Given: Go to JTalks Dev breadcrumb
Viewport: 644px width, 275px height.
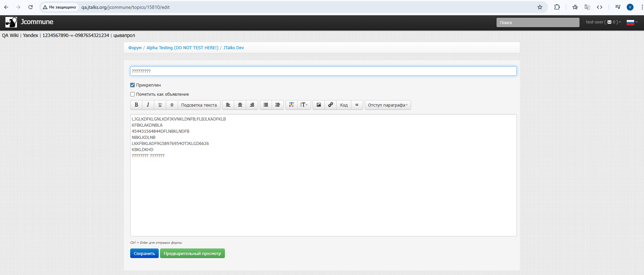Looking at the screenshot, I should [x=233, y=48].
